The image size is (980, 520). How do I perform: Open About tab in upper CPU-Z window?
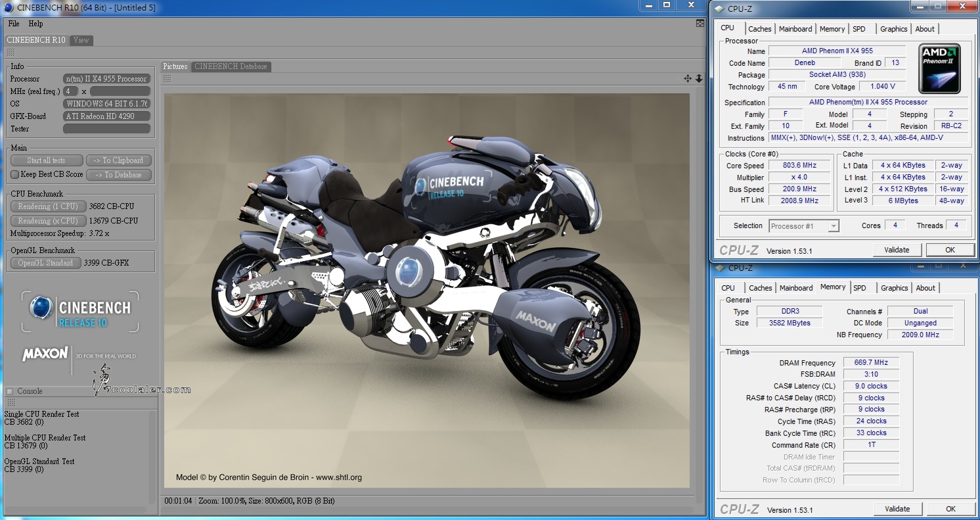(925, 29)
